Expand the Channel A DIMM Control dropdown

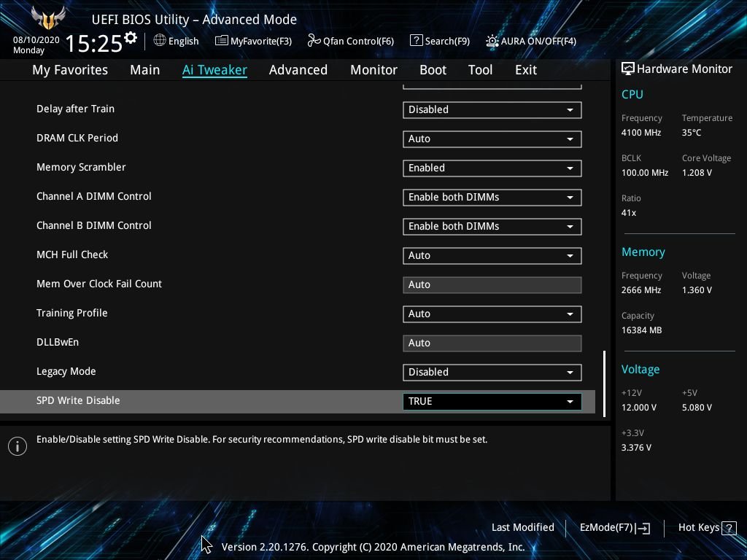click(x=492, y=197)
